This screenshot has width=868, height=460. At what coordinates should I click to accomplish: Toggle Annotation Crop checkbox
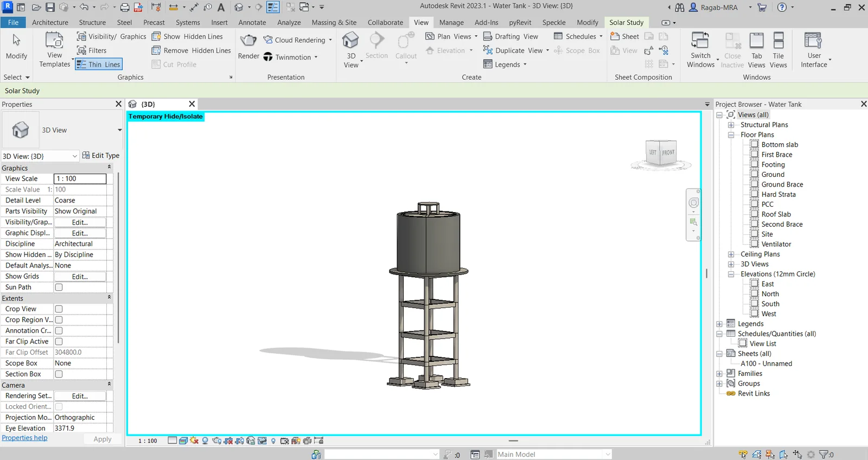click(x=59, y=330)
